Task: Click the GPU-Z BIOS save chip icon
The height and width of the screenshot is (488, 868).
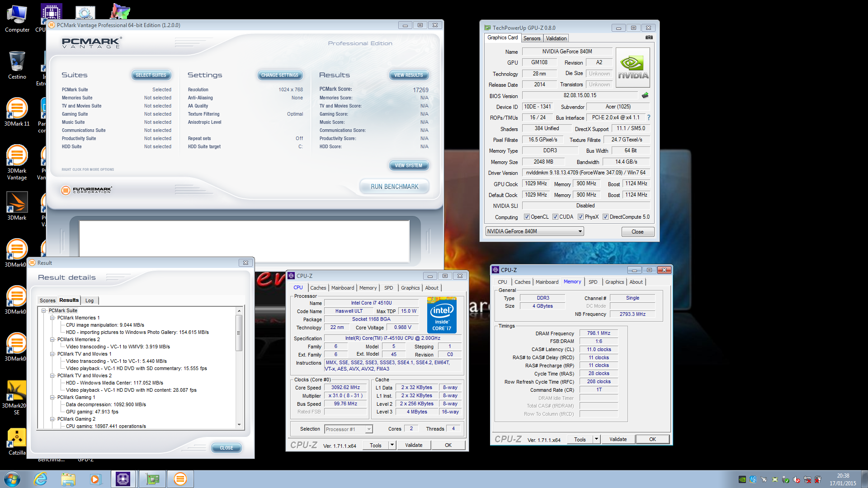Action: pyautogui.click(x=645, y=95)
